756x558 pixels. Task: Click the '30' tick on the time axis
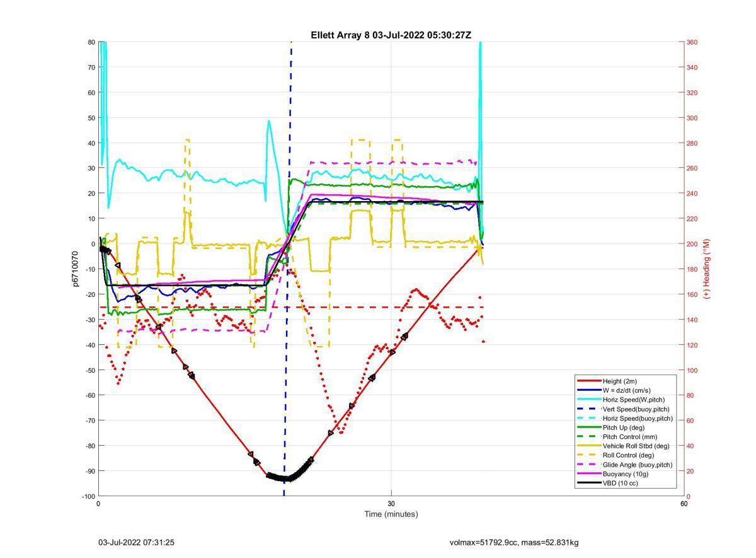tap(391, 504)
